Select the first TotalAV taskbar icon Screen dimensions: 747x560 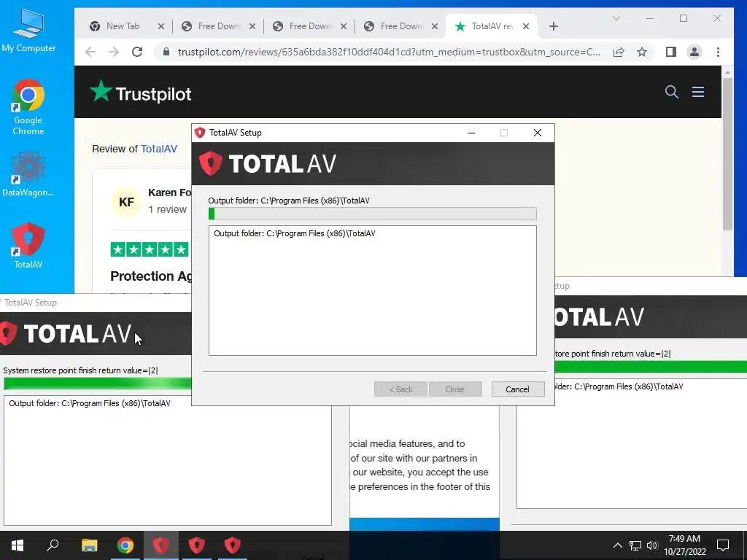160,545
